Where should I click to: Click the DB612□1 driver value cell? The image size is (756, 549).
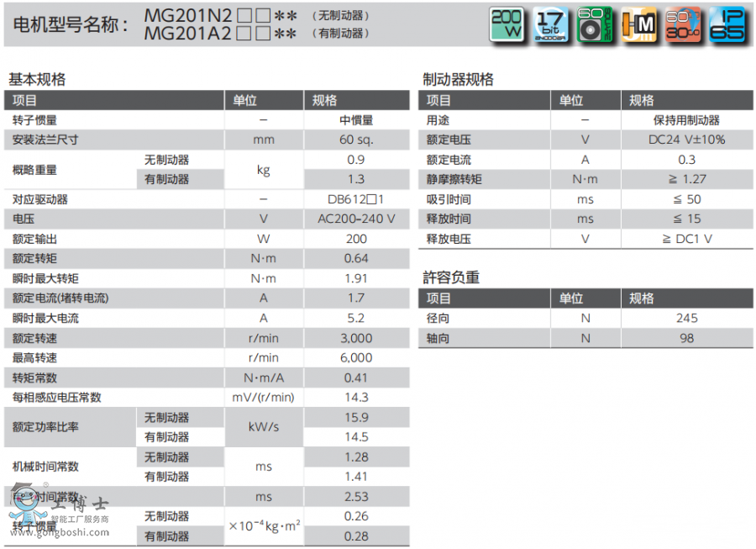pyautogui.click(x=355, y=199)
